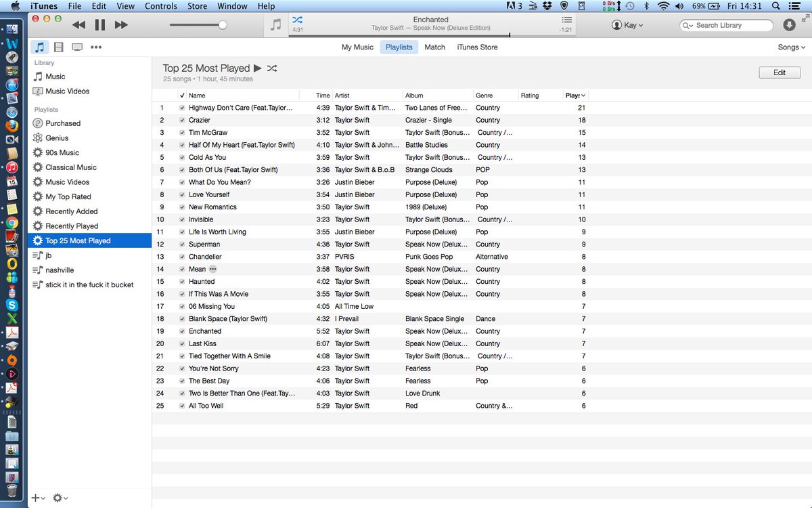Click the song playback progress bar

coord(431,36)
